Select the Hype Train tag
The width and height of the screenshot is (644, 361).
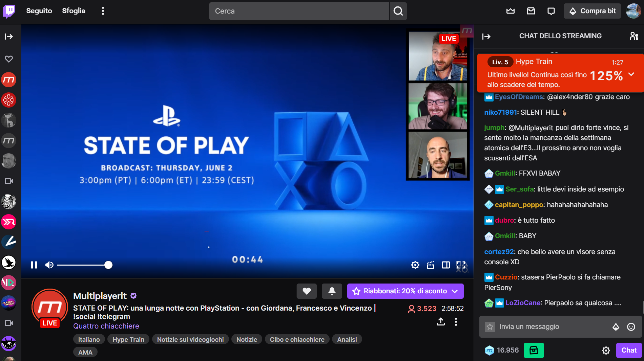tap(128, 339)
